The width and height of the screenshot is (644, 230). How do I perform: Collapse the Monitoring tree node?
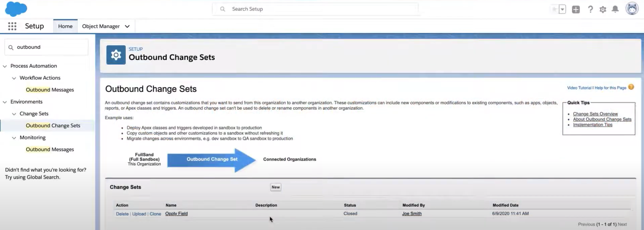(14, 138)
